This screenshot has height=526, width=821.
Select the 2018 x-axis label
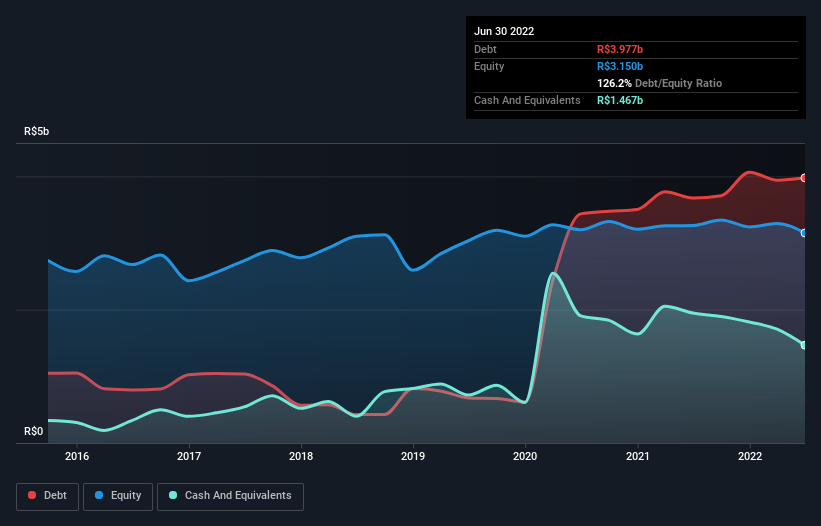click(x=301, y=456)
